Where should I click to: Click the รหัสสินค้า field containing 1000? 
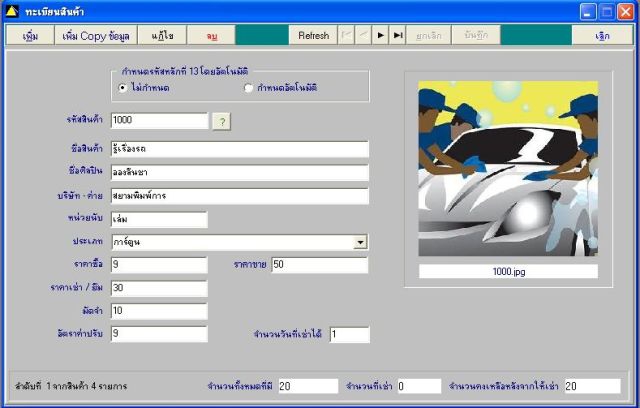[x=159, y=120]
